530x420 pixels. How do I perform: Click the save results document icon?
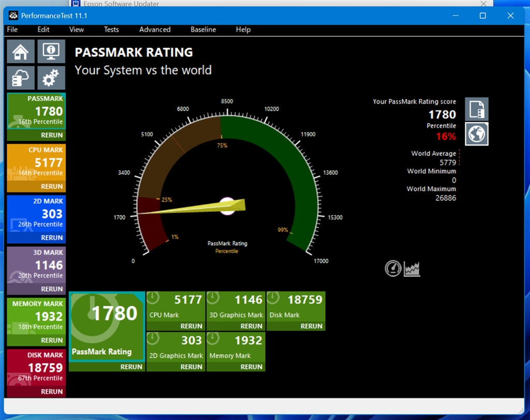477,109
